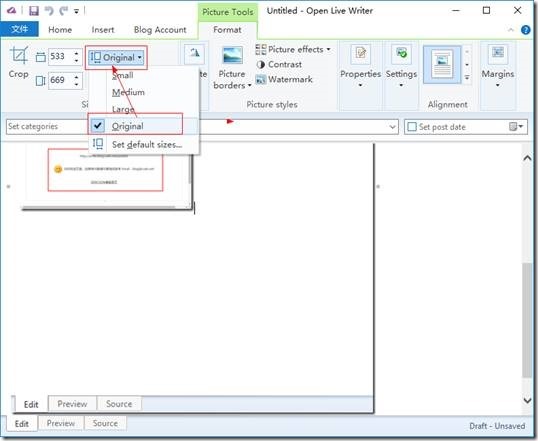Redo the action in the title bar
Screen dimensions: 538x441
(63, 11)
